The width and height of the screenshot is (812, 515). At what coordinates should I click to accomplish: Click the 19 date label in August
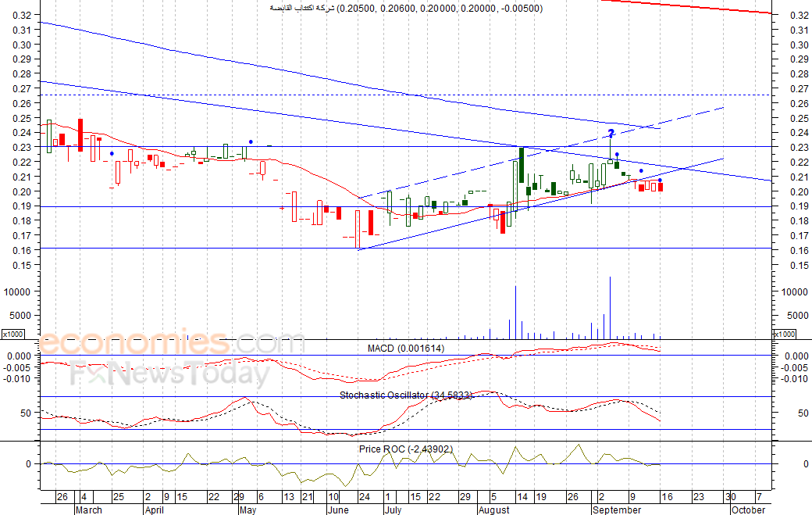click(x=540, y=497)
